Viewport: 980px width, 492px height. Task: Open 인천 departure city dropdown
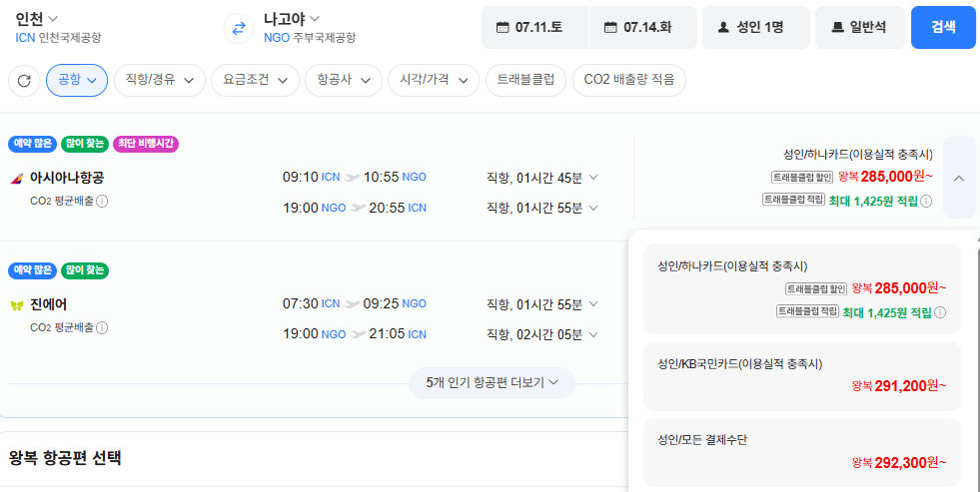(x=37, y=19)
